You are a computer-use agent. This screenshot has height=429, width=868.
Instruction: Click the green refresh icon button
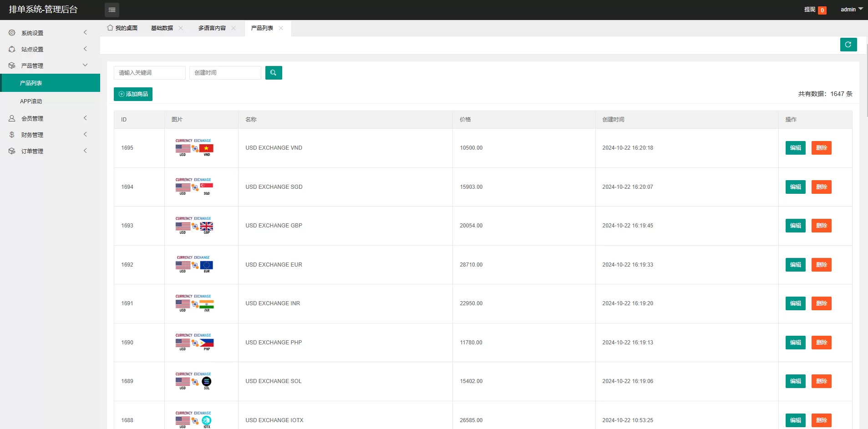[848, 45]
